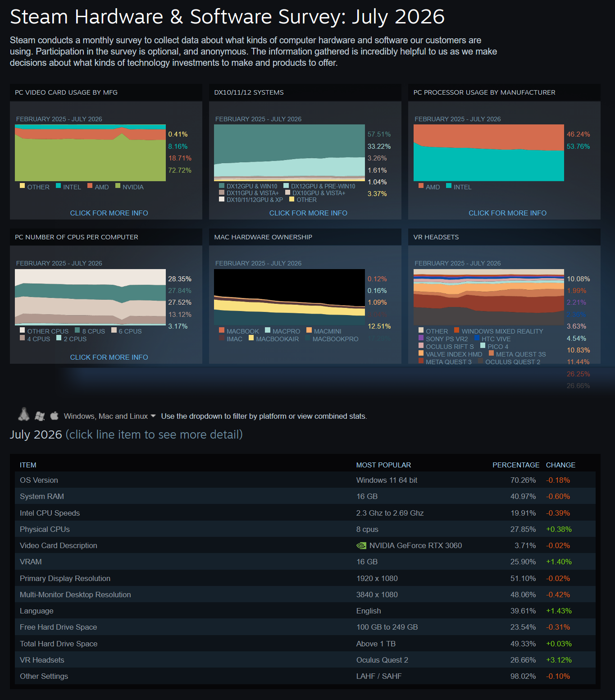Select the Primary Display Resolution row
This screenshot has width=615, height=700.
pos(305,578)
